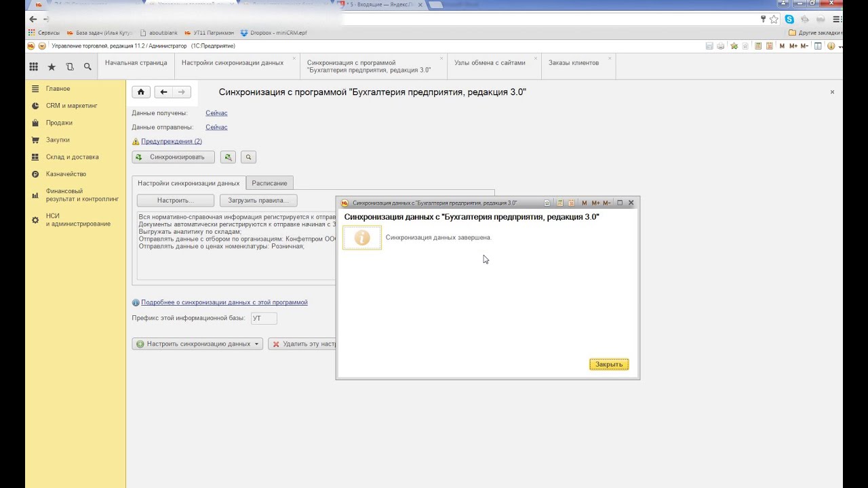868x488 pixels.
Task: Click calculator icon in dialog title bar
Action: (560, 203)
